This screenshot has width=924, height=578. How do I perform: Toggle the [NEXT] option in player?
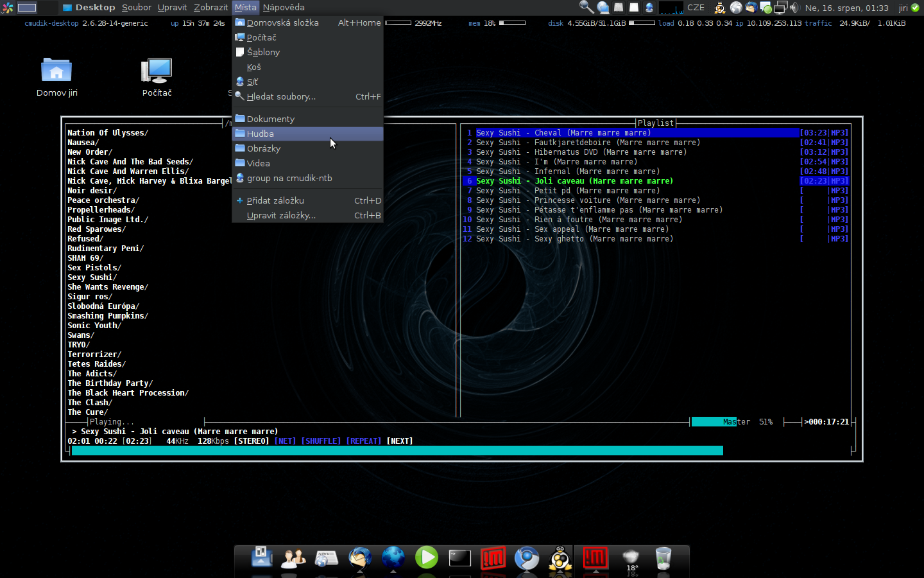[x=400, y=441]
